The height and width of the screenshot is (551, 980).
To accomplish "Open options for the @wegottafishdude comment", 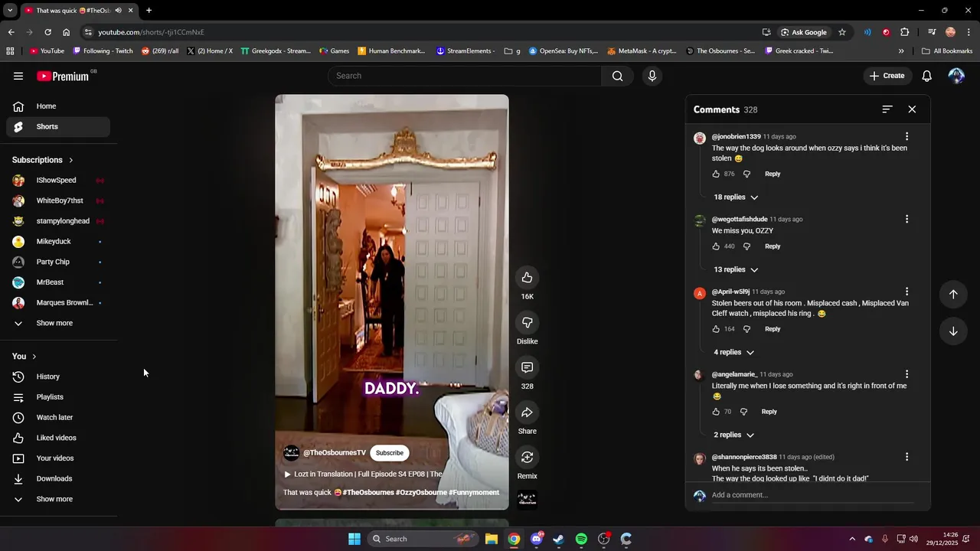I will tap(906, 220).
